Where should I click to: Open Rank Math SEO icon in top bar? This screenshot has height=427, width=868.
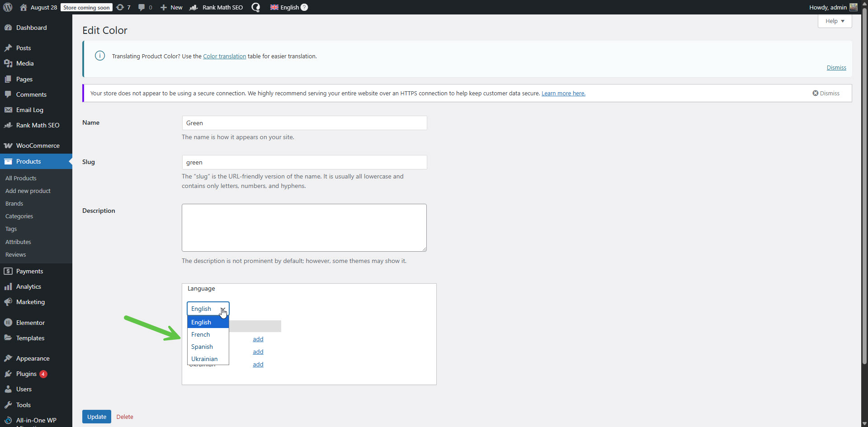click(x=193, y=7)
